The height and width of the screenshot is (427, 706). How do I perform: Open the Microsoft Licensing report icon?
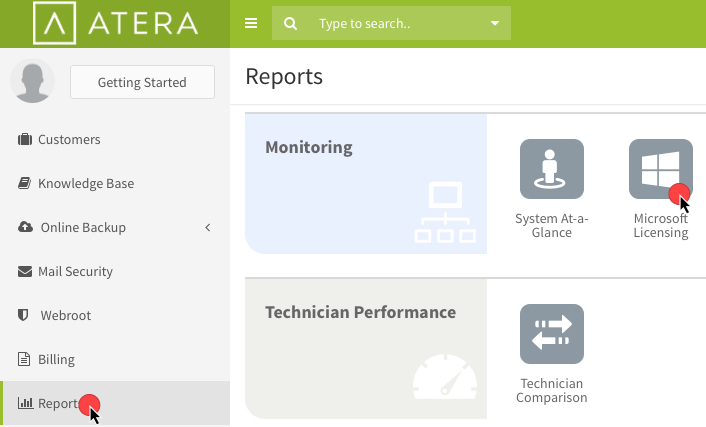pos(661,169)
